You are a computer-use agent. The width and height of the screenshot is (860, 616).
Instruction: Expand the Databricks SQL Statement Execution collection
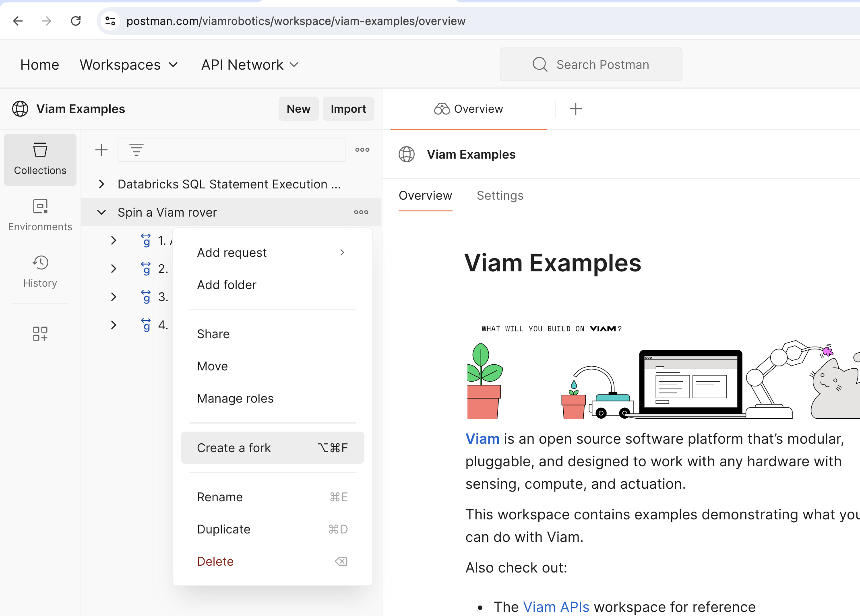pos(101,184)
